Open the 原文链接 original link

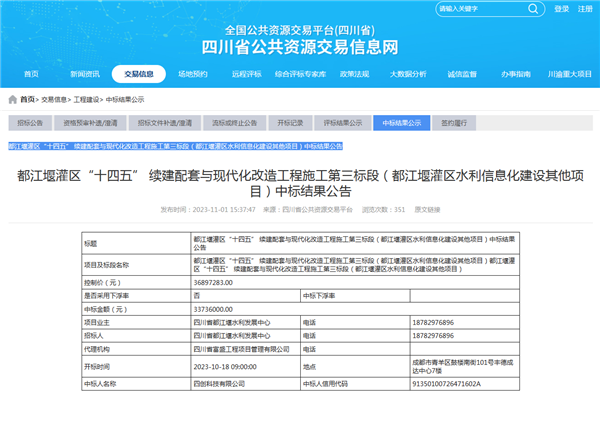427,210
